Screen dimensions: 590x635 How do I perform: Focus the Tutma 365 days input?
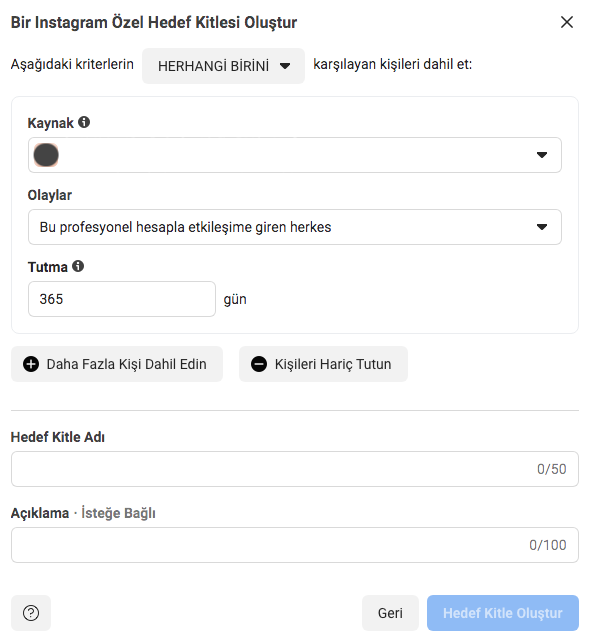(x=122, y=299)
